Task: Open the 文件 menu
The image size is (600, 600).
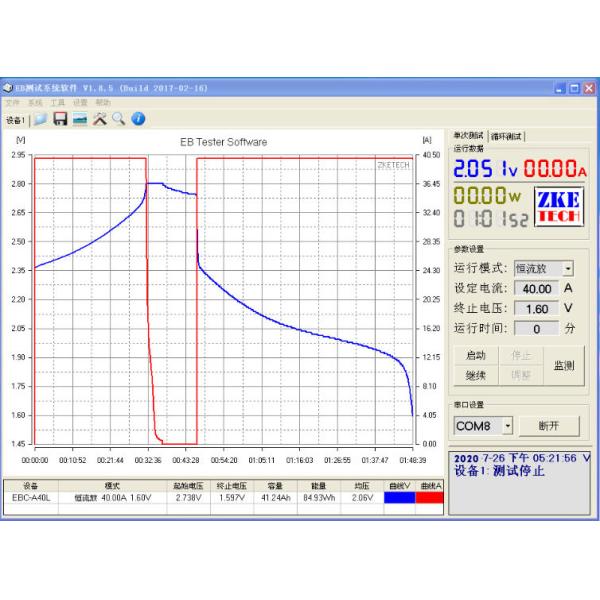Action: point(12,102)
